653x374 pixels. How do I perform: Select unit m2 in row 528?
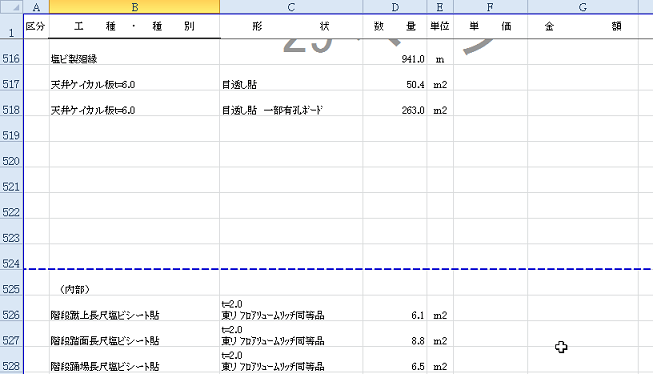[x=440, y=360]
